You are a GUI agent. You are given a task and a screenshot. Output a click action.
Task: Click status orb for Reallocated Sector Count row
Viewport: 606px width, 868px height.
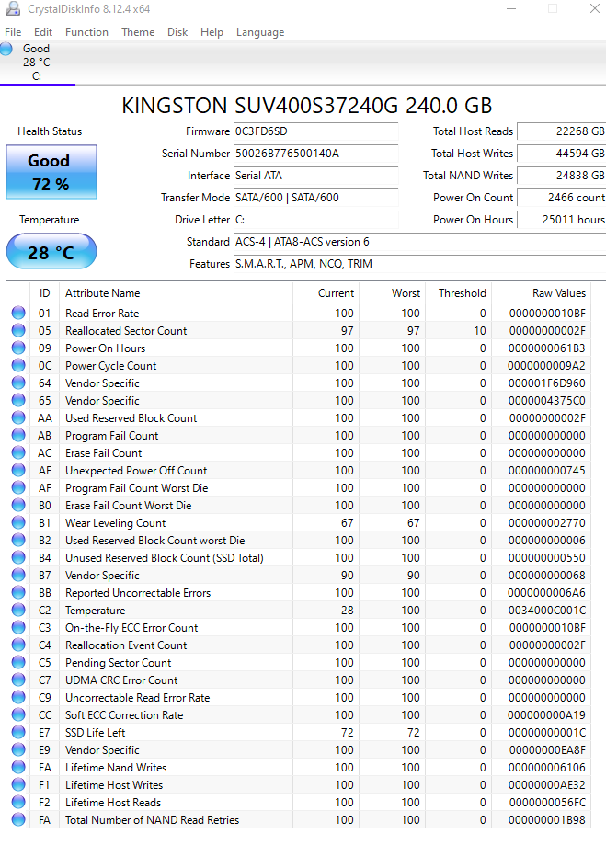18,330
